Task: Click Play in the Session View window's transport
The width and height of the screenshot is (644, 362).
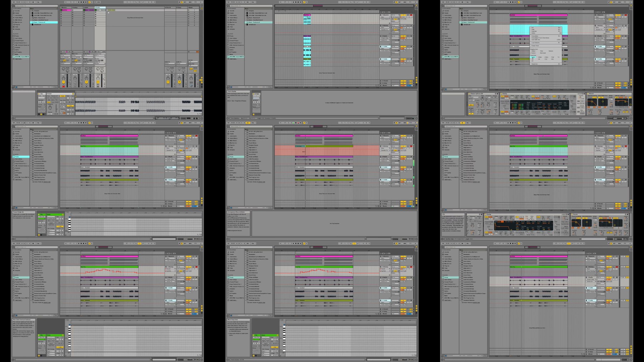Action: [x=79, y=2]
